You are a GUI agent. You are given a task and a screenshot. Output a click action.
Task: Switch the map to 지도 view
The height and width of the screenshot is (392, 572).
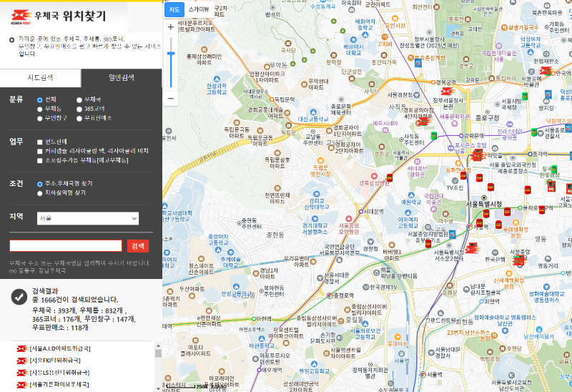[174, 9]
